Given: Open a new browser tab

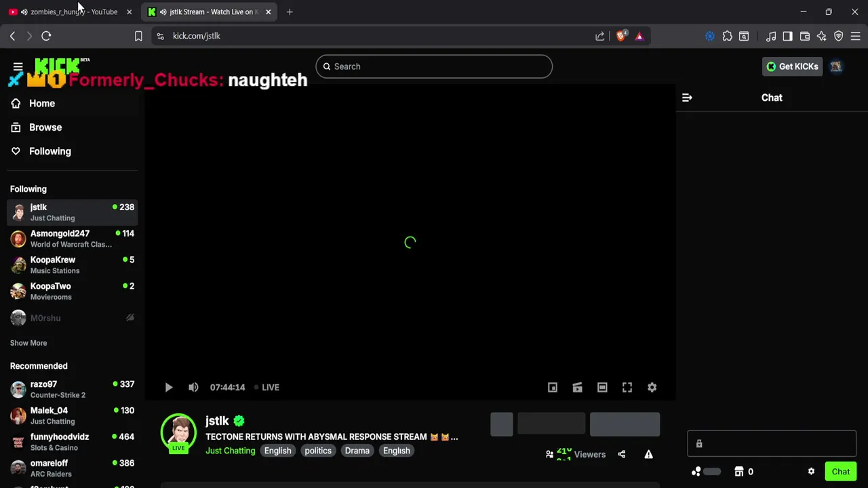Looking at the screenshot, I should click(290, 12).
